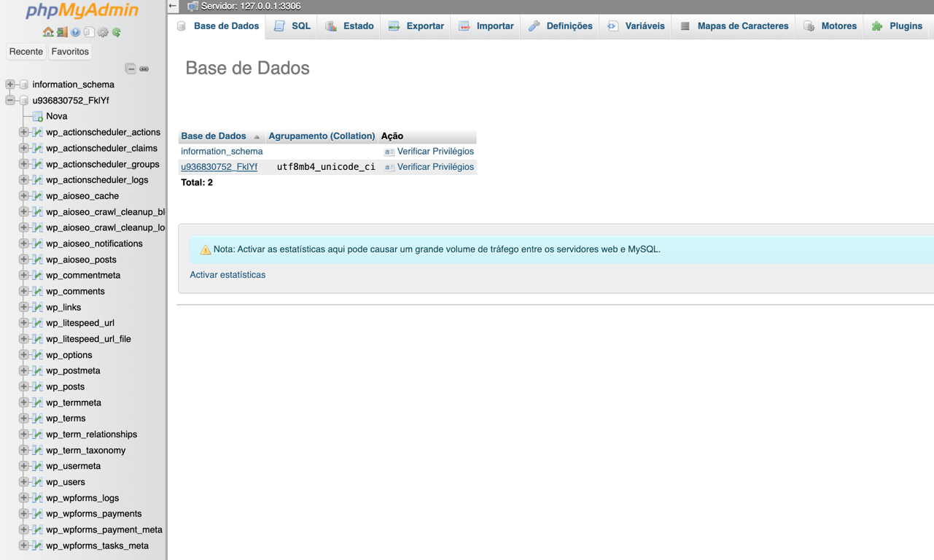The image size is (934, 560).
Task: Open phpMyAdmin documentation blue question icon
Action: [75, 32]
